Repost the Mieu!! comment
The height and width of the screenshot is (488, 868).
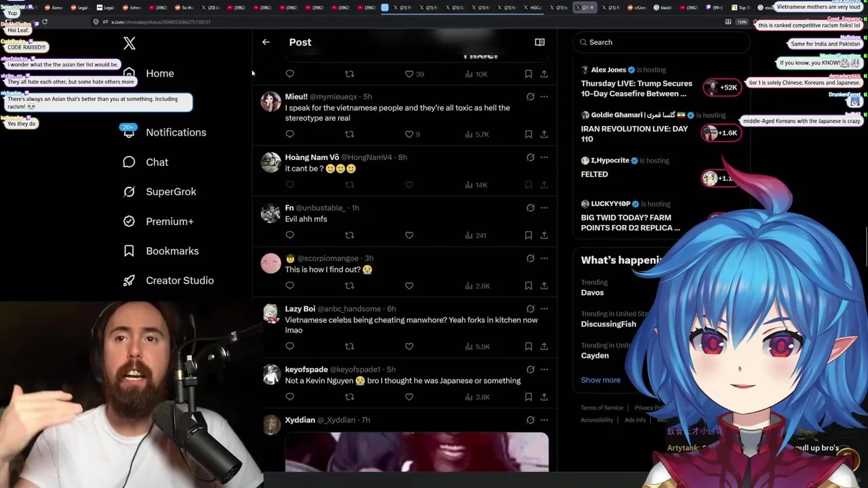[349, 134]
